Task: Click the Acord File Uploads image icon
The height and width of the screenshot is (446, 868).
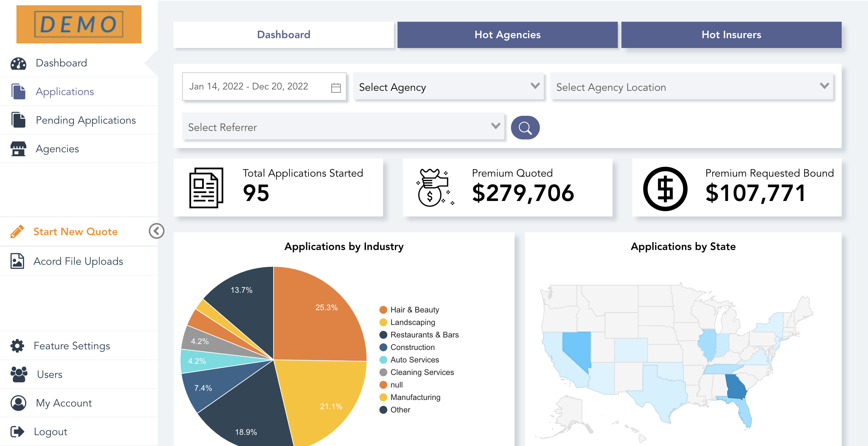Action: click(x=17, y=261)
